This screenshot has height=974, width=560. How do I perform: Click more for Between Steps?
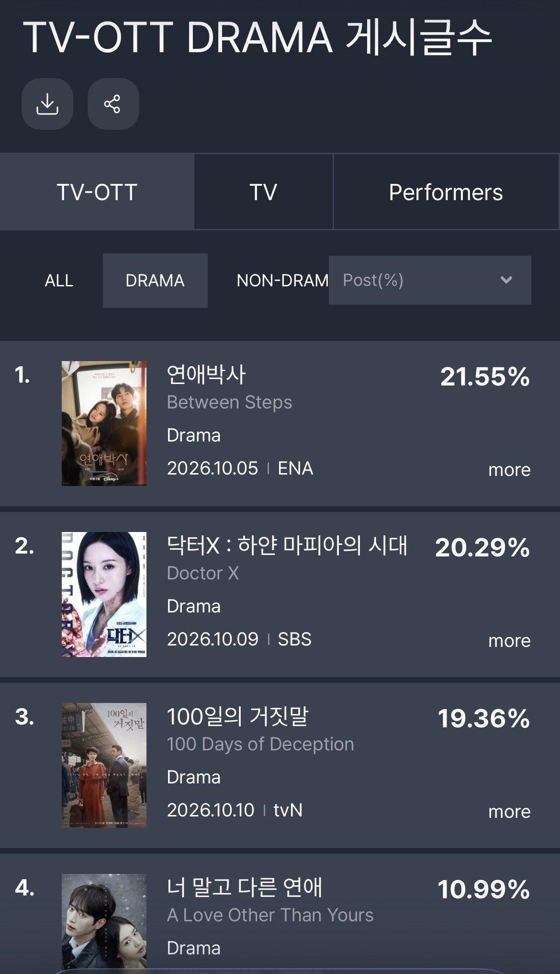tap(509, 470)
